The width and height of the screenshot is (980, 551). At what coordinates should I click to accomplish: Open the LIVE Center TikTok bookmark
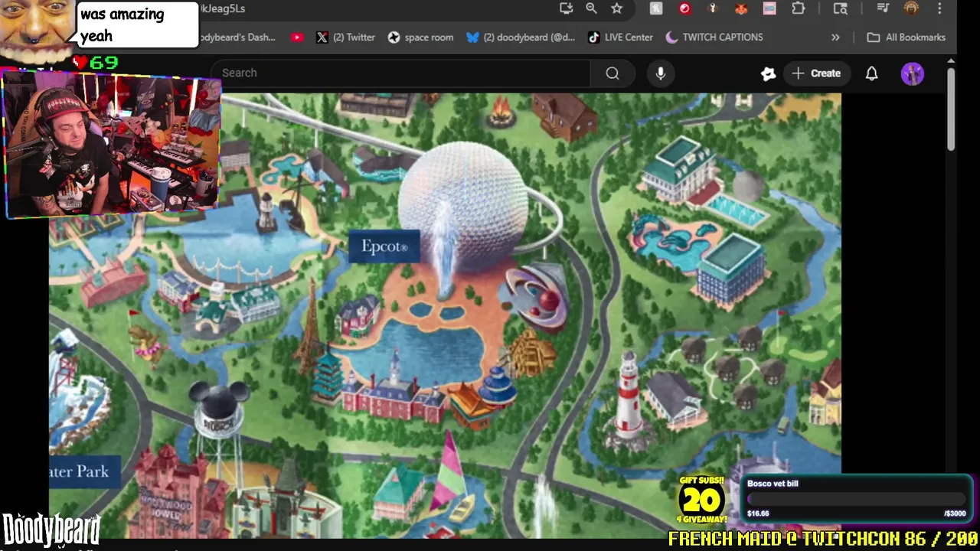point(620,37)
